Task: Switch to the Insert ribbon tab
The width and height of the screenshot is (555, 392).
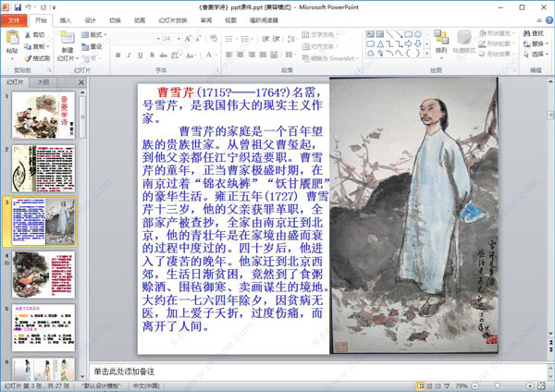Action: pyautogui.click(x=65, y=20)
